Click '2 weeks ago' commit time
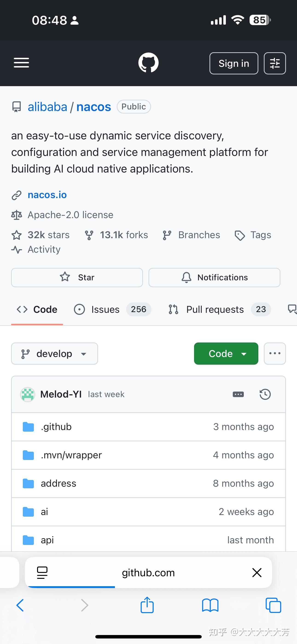Viewport: 297px width, 644px height. click(246, 512)
